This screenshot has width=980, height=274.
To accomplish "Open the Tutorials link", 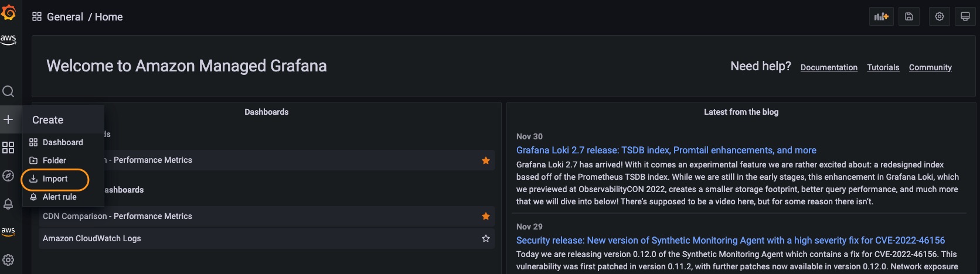I will coord(883,67).
